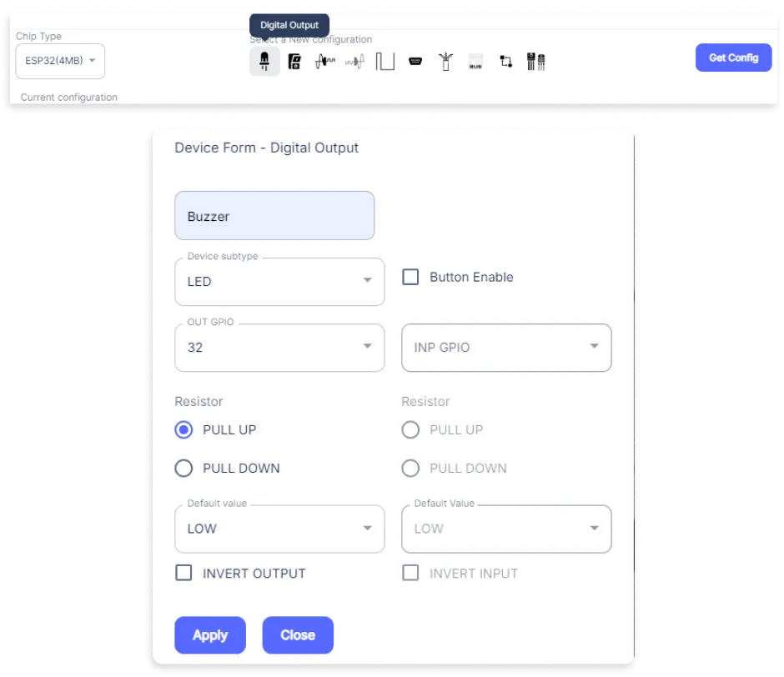Select output resistor PULL UP radio
Image resolution: width=784 pixels, height=677 pixels.
[x=183, y=429]
